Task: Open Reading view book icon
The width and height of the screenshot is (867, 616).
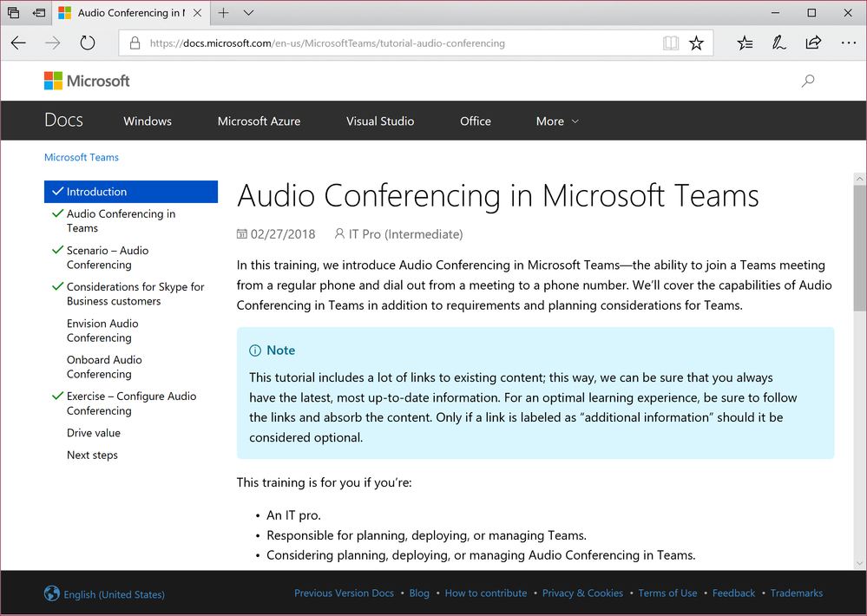Action: 671,43
